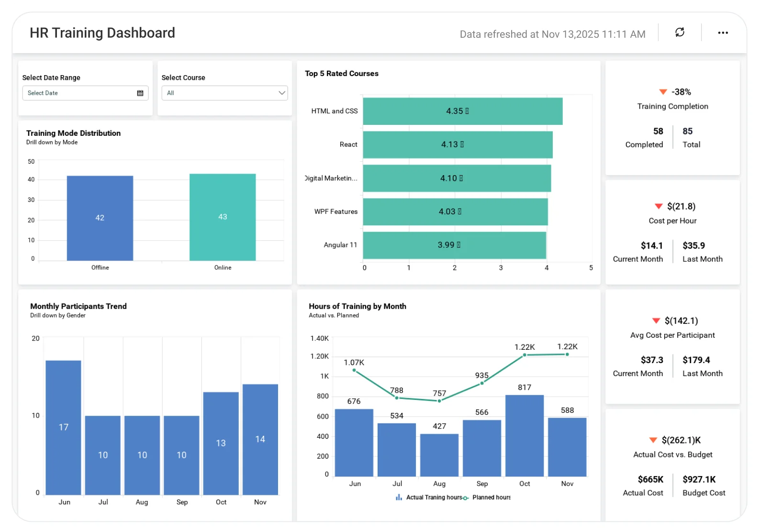Click the Oct participants bar showing 13
The image size is (759, 532).
pyautogui.click(x=221, y=443)
